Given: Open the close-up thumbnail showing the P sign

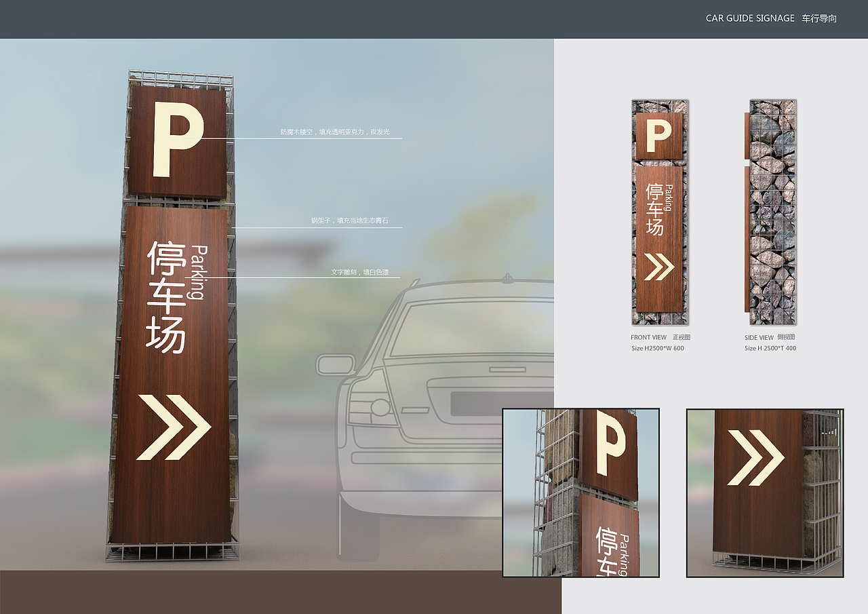Looking at the screenshot, I should (x=580, y=493).
